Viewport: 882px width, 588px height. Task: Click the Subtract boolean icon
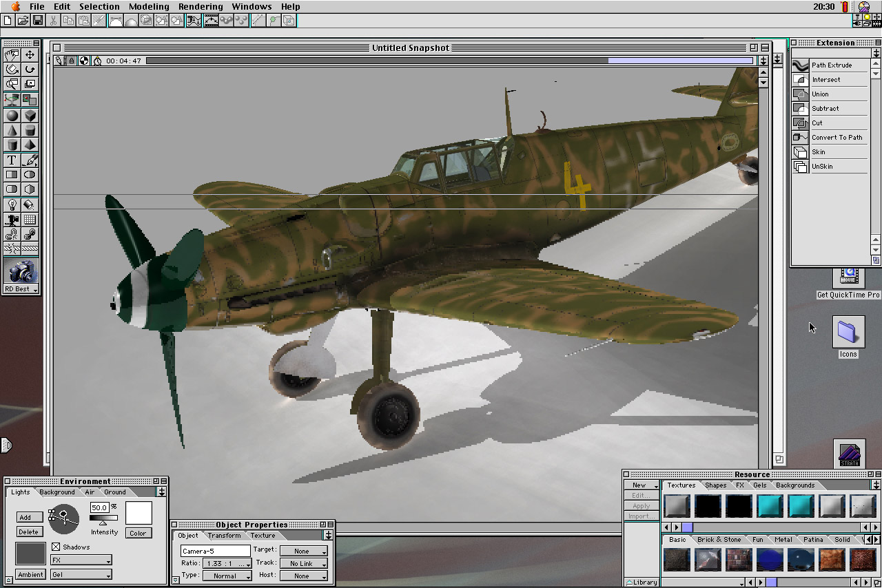(x=800, y=109)
